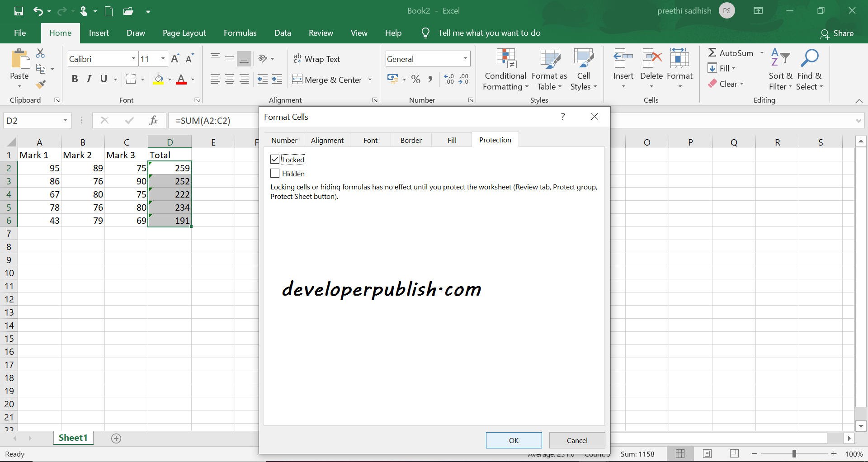Open the Formulas ribbon tab
The image size is (868, 462).
pos(240,33)
